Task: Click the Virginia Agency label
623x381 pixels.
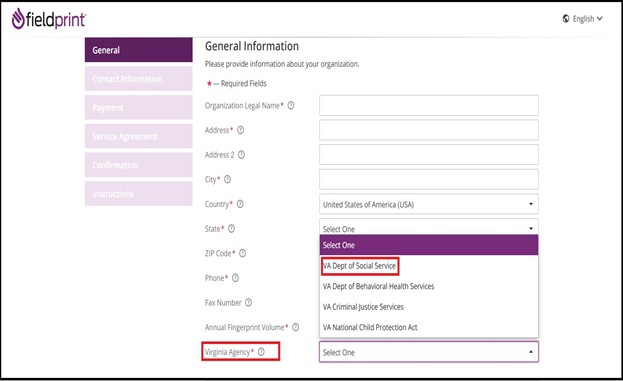Action: click(229, 352)
